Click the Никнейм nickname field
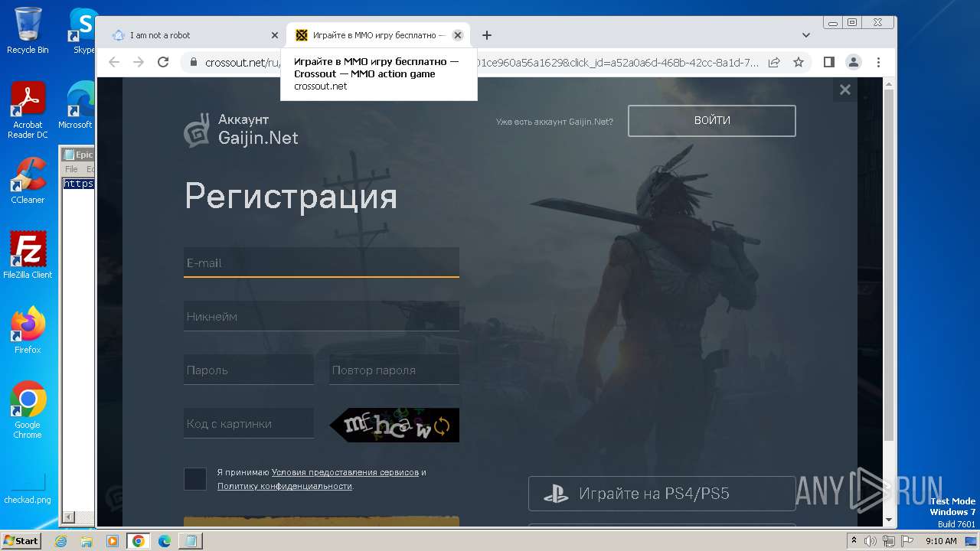The width and height of the screenshot is (980, 551). coord(322,316)
